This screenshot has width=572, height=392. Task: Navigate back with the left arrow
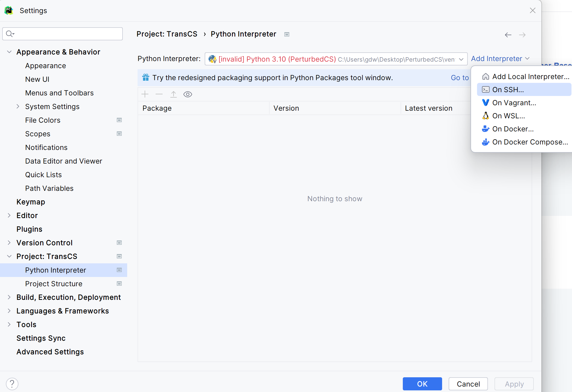508,35
